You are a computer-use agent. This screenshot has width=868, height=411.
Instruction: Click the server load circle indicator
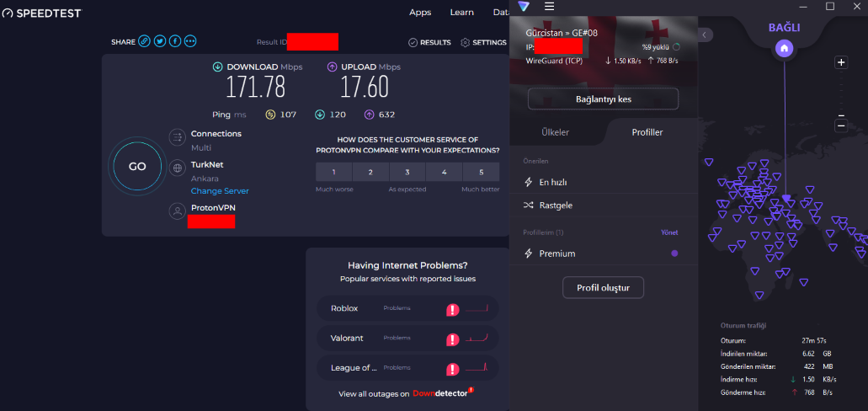click(x=676, y=47)
